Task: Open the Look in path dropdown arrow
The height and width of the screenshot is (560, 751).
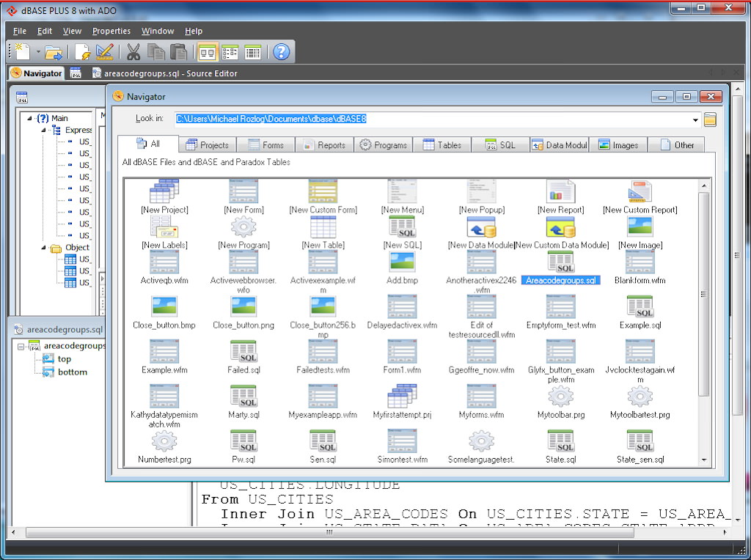Action: pyautogui.click(x=695, y=119)
